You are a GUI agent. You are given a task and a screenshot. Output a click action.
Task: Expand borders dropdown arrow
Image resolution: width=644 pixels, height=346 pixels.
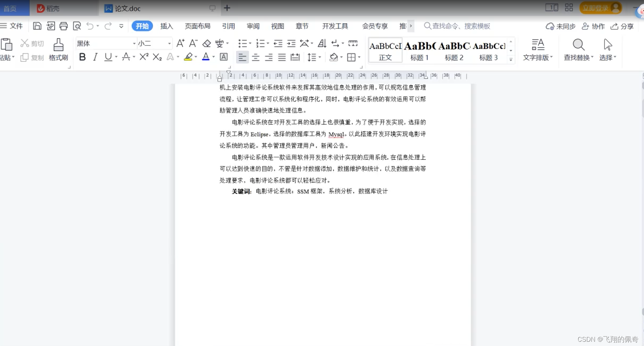tap(359, 57)
